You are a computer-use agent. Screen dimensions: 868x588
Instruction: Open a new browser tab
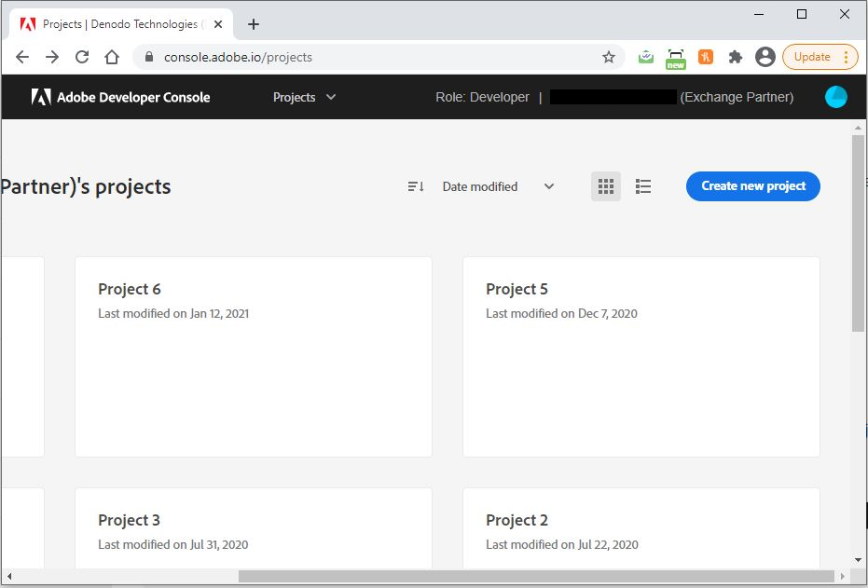point(253,24)
